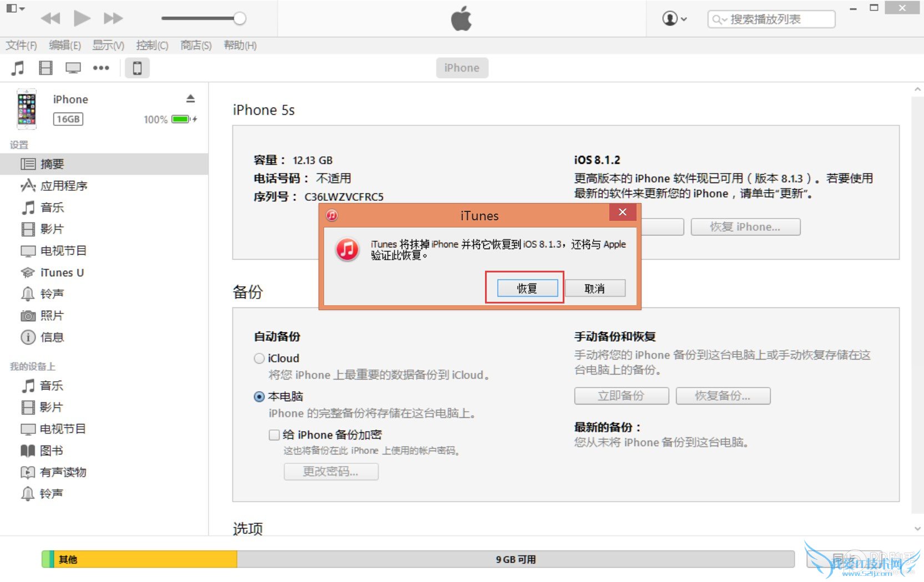The width and height of the screenshot is (924, 582).
Task: Click the serial number C36LWZVCFRC5
Action: pyautogui.click(x=344, y=197)
